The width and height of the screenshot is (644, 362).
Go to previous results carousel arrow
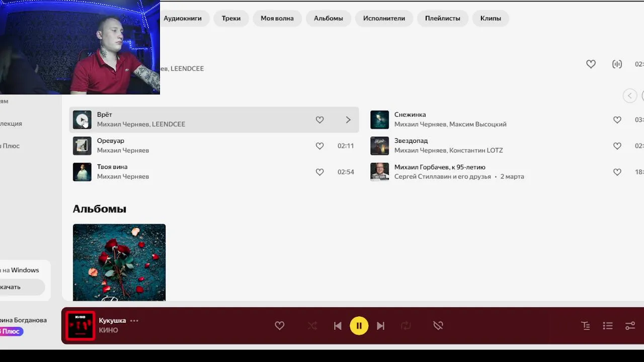tap(630, 96)
